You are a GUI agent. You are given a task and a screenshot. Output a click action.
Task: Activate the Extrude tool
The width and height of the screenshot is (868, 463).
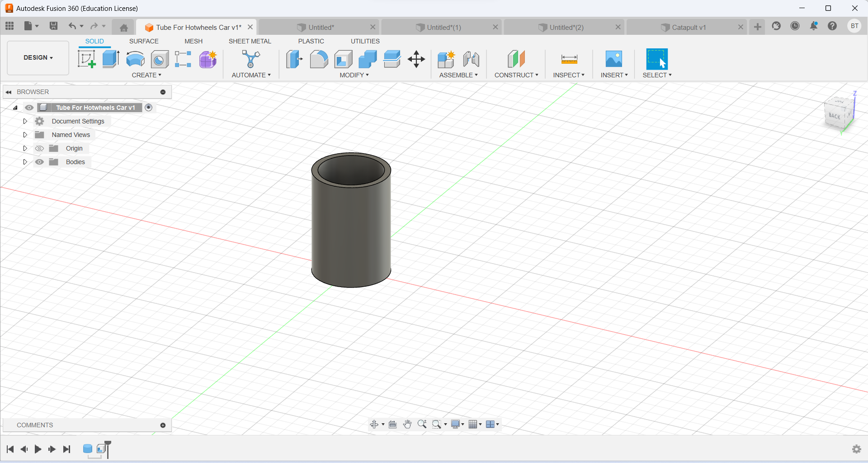click(x=111, y=59)
